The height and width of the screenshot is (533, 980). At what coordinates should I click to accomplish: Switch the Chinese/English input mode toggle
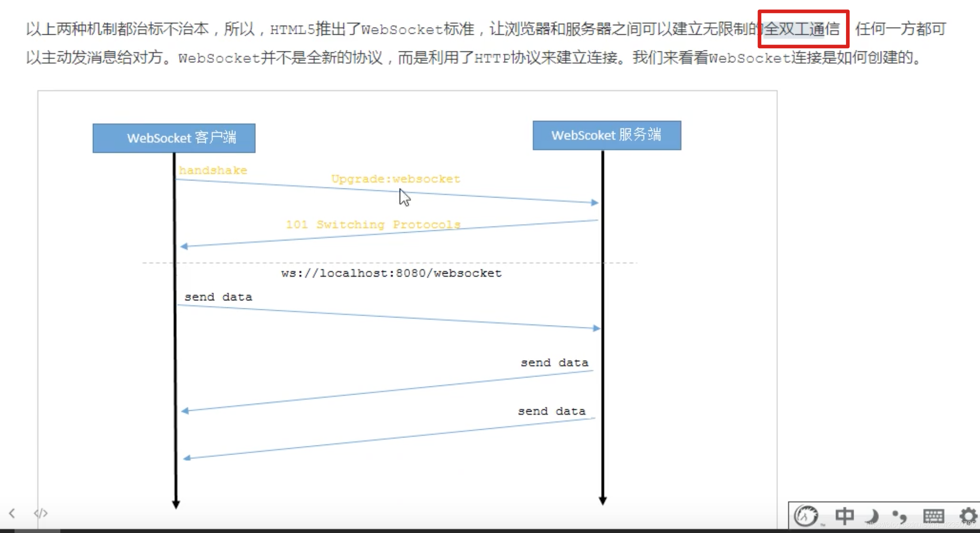(844, 516)
